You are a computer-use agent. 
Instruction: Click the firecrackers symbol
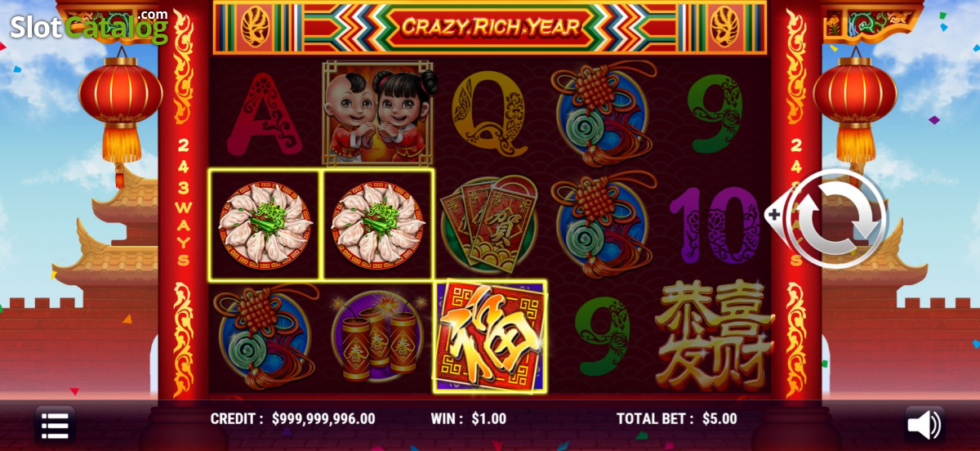(x=377, y=337)
